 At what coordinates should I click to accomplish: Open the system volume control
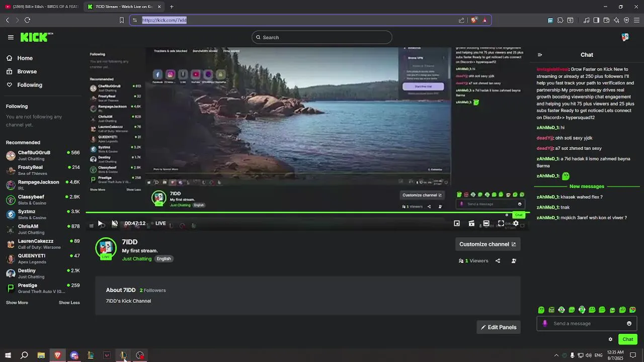pyautogui.click(x=588, y=355)
